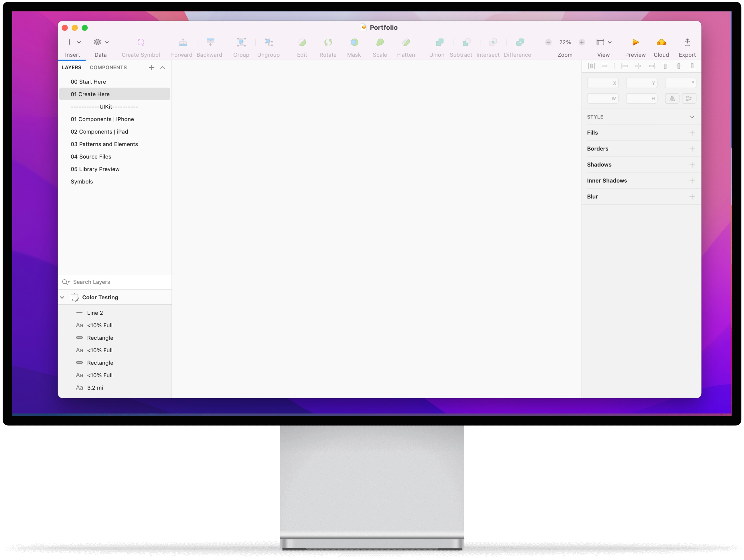This screenshot has width=744, height=560.
Task: Click the Rotate tool icon
Action: pos(327,42)
